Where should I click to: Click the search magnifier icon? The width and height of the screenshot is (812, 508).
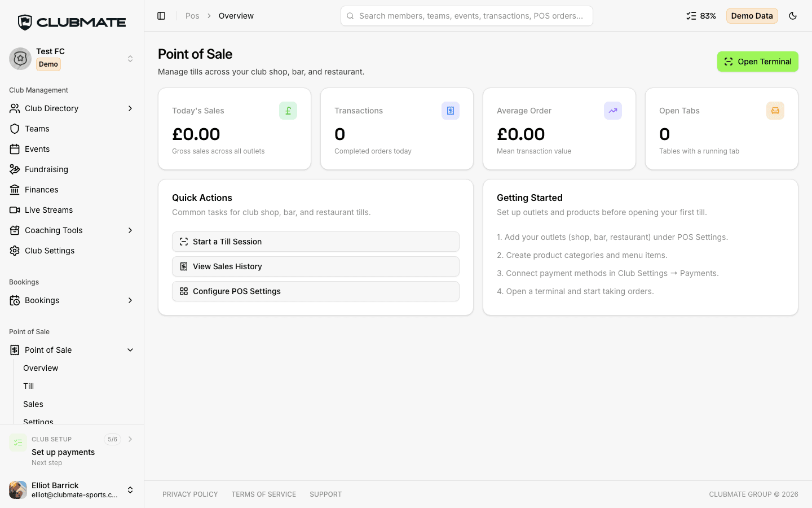350,16
